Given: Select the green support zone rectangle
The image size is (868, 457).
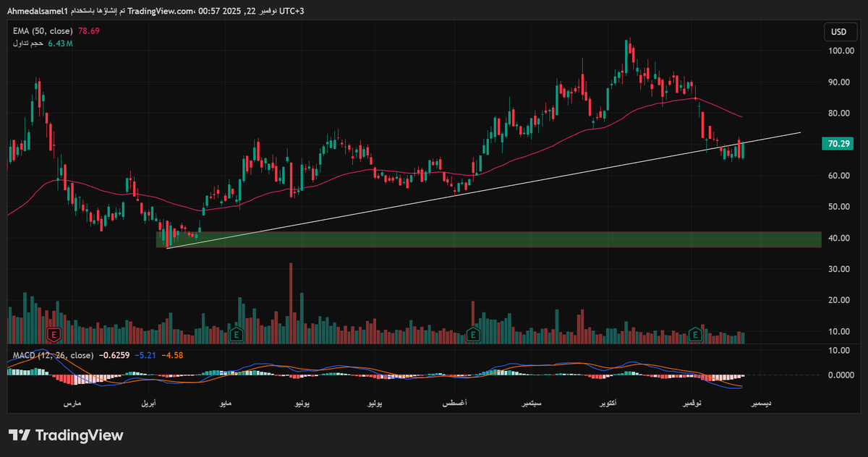Looking at the screenshot, I should (x=489, y=239).
